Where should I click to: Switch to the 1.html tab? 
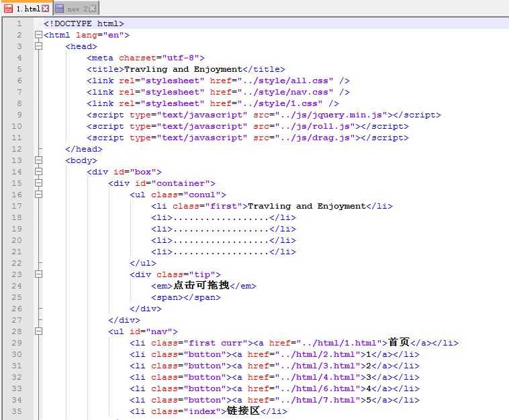pos(27,9)
